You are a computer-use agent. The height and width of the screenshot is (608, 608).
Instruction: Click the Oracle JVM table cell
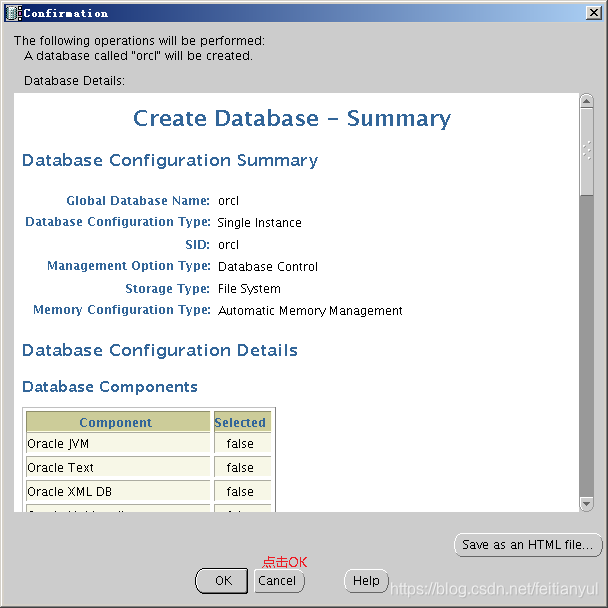(x=118, y=444)
